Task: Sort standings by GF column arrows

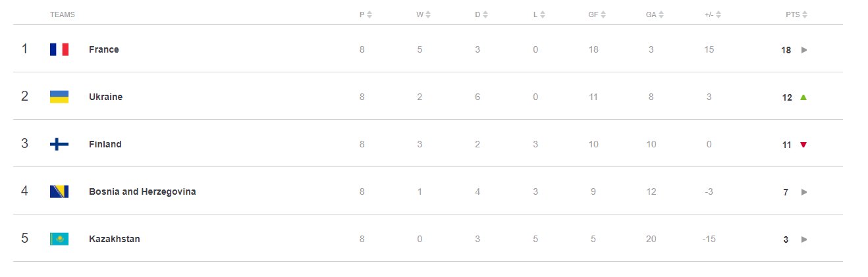Action: (x=603, y=14)
